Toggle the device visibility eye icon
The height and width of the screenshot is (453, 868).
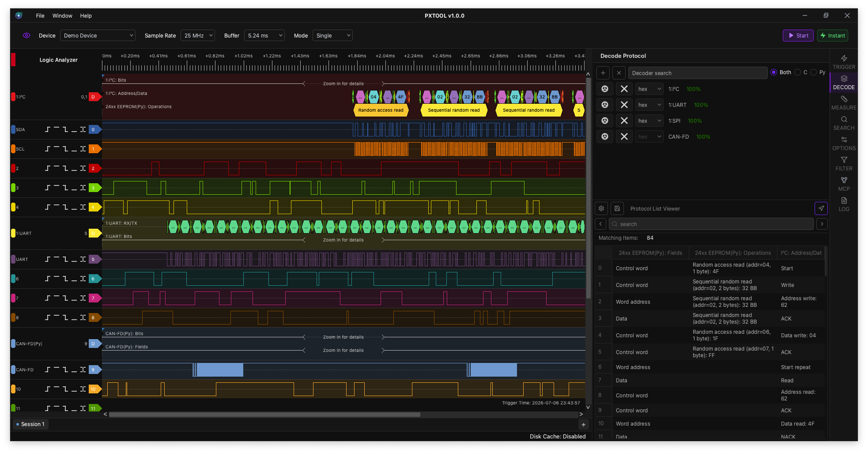pos(26,35)
